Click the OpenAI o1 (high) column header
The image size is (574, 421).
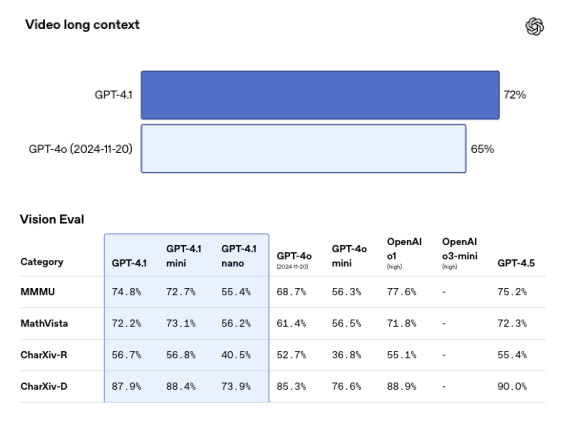(x=404, y=255)
